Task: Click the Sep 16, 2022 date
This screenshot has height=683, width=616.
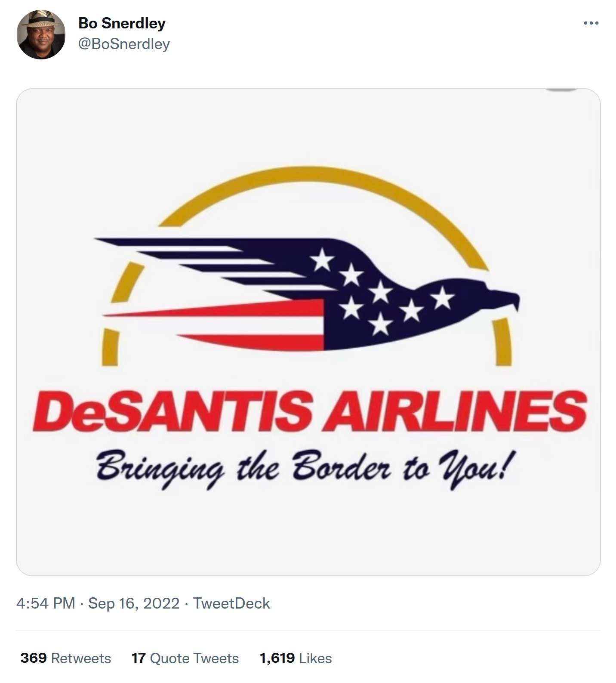Action: pos(133,603)
